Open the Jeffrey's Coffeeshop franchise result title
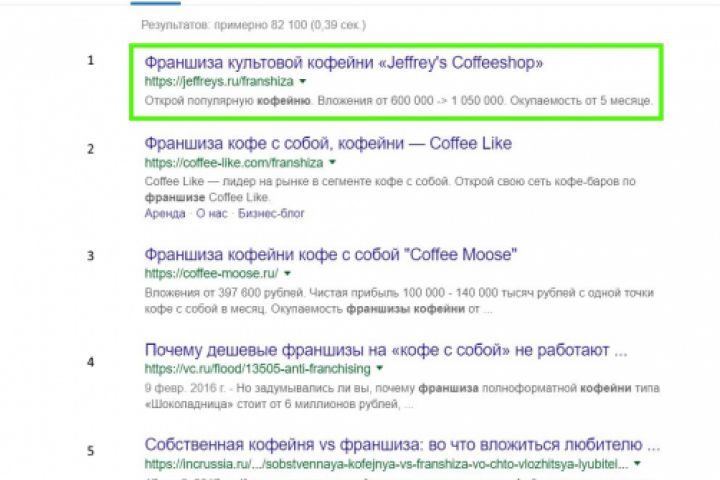720x480 pixels. pos(343,62)
